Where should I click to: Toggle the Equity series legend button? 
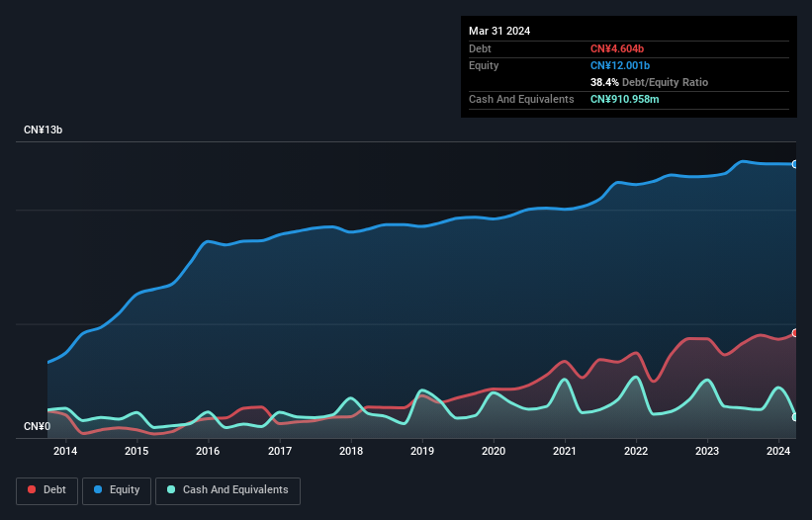pyautogui.click(x=117, y=490)
